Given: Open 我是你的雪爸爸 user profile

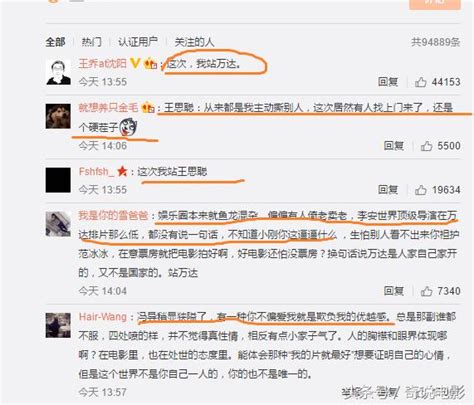Looking at the screenshot, I should (x=113, y=215).
